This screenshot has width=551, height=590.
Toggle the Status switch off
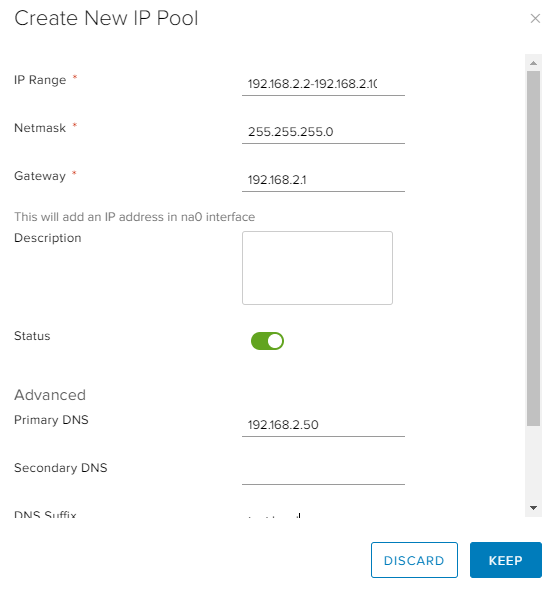pyautogui.click(x=267, y=341)
